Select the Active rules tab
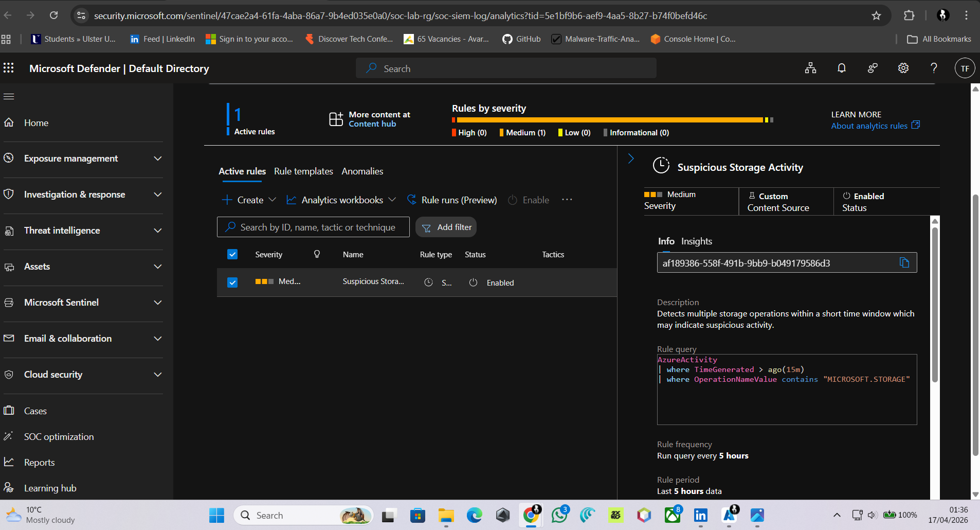Screen dimensions: 980x530 tap(242, 171)
